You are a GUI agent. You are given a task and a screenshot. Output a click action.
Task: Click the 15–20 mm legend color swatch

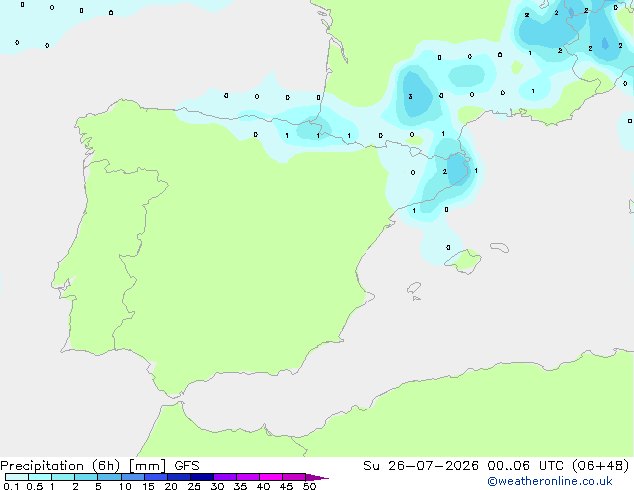tap(156, 477)
